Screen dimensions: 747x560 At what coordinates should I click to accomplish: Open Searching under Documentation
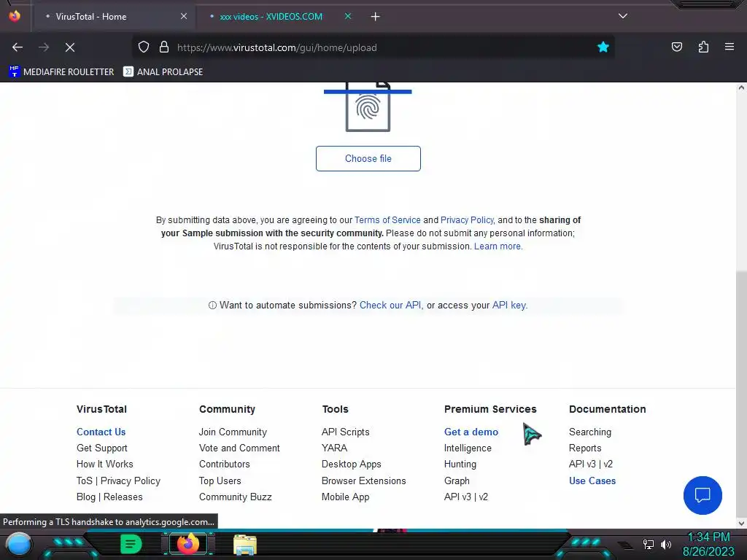click(589, 432)
